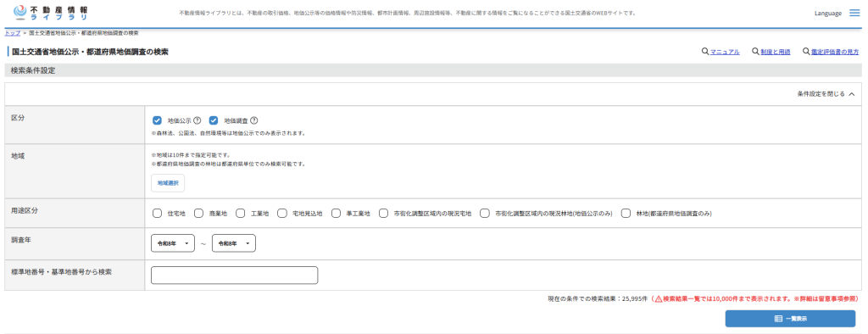
Task: Click the 現在の条件での検索結果：25,995件 text
Action: [598, 298]
